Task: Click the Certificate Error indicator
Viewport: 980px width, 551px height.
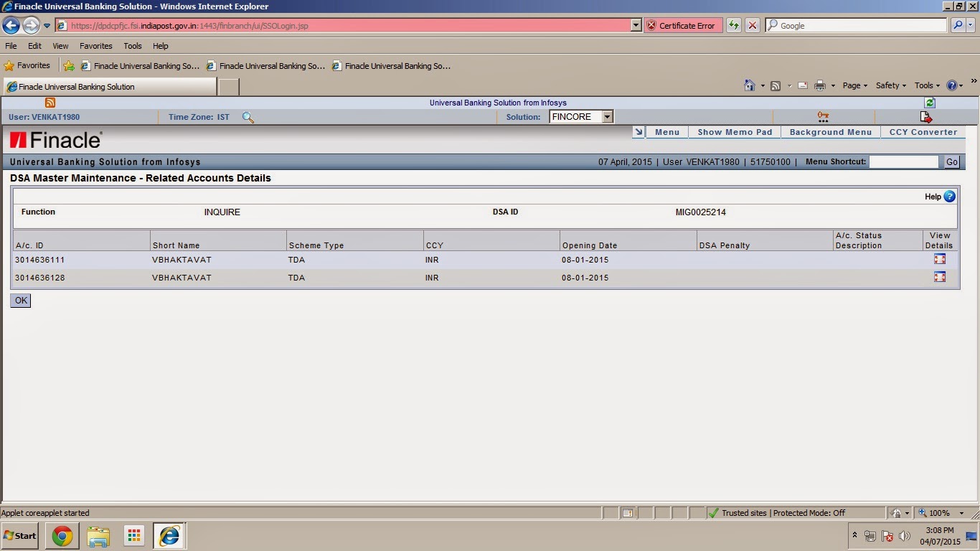Action: click(x=682, y=25)
